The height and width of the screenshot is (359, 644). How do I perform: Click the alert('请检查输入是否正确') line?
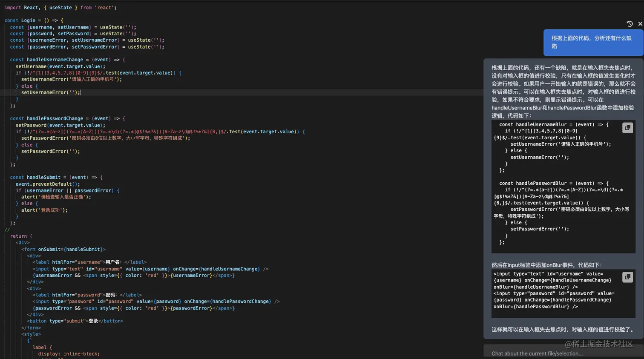point(56,197)
